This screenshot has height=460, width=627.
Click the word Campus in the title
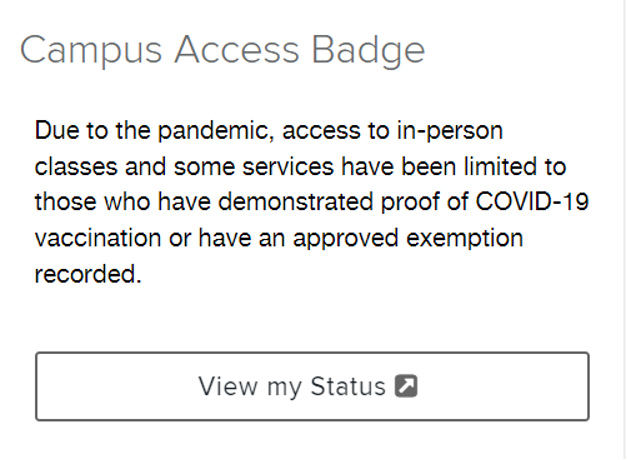(91, 51)
